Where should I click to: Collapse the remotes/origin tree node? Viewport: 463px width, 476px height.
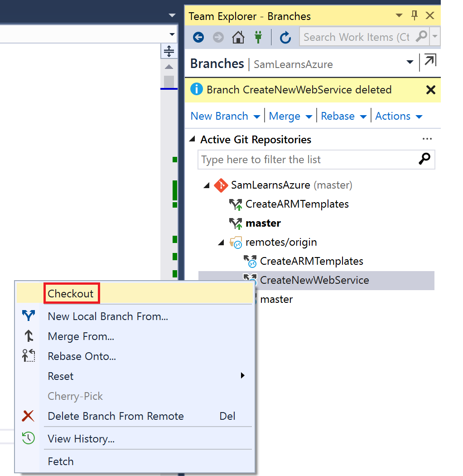pyautogui.click(x=221, y=243)
